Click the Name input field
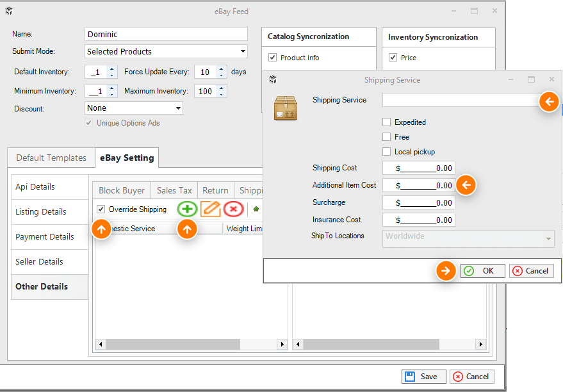 (x=166, y=34)
